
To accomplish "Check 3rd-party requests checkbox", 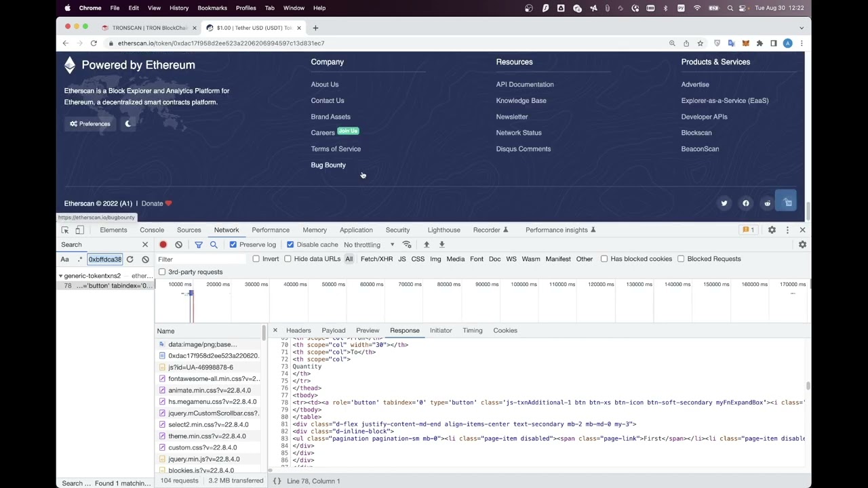I will pyautogui.click(x=162, y=272).
